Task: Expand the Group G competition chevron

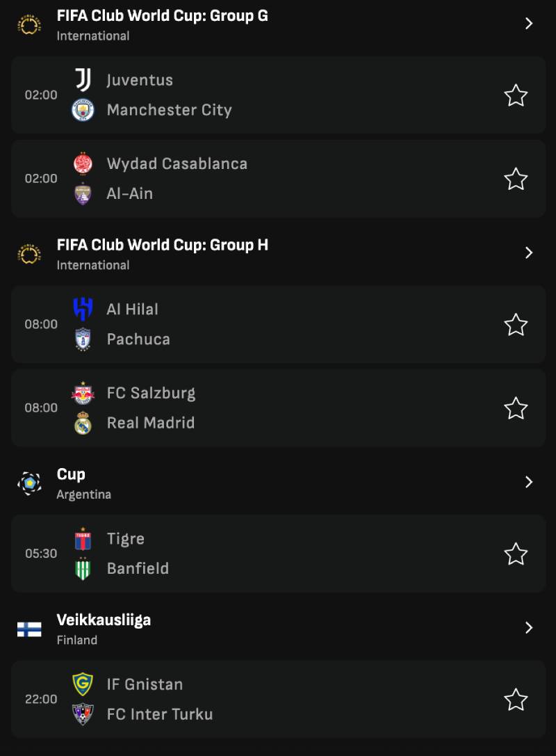Action: [x=529, y=24]
